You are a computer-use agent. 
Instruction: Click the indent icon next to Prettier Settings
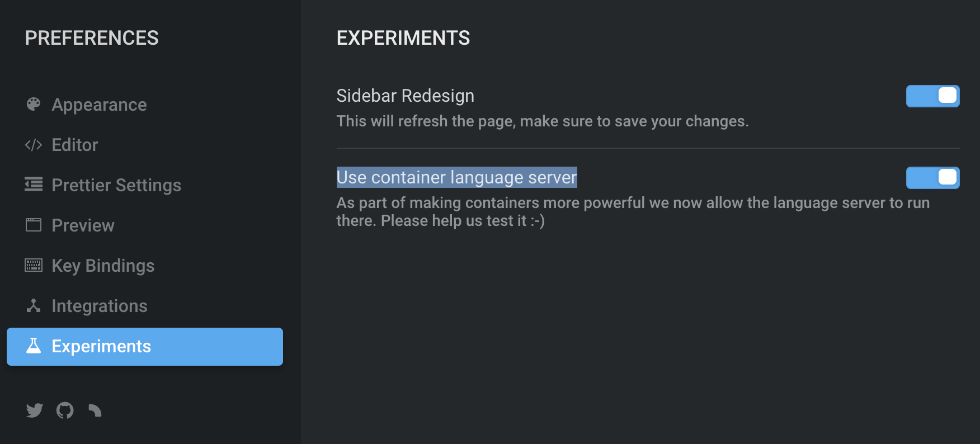tap(34, 185)
